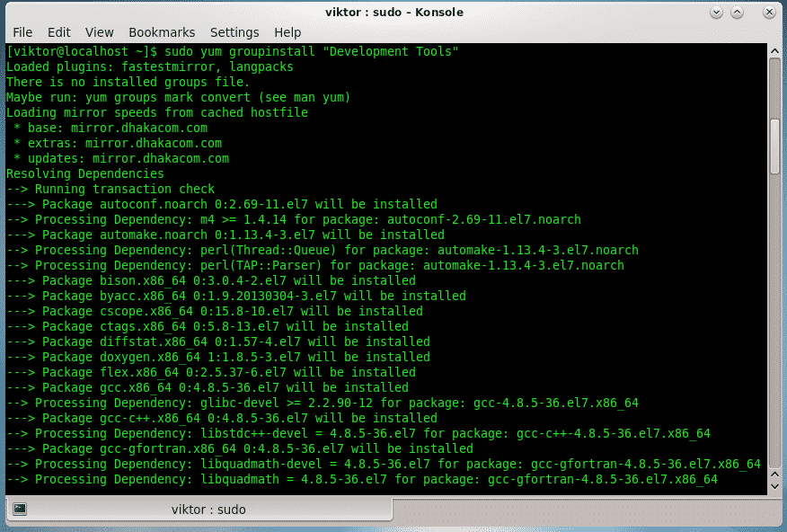The width and height of the screenshot is (787, 532).
Task: Open the Bookmarks menu
Action: (x=162, y=32)
